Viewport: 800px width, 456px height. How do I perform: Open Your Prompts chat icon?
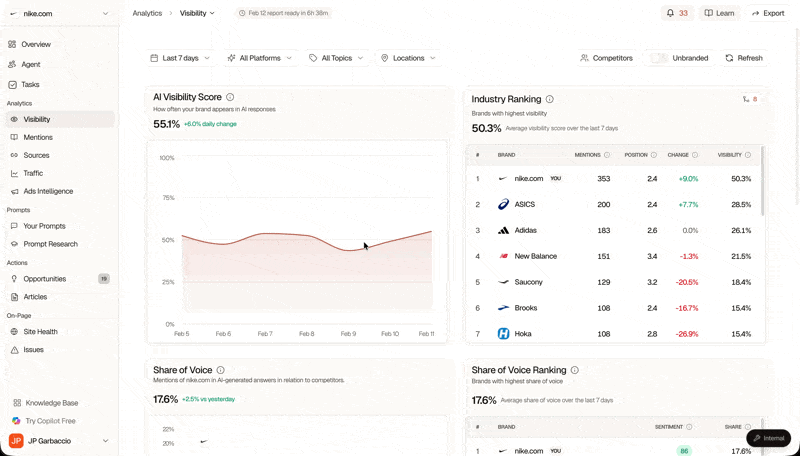(14, 226)
